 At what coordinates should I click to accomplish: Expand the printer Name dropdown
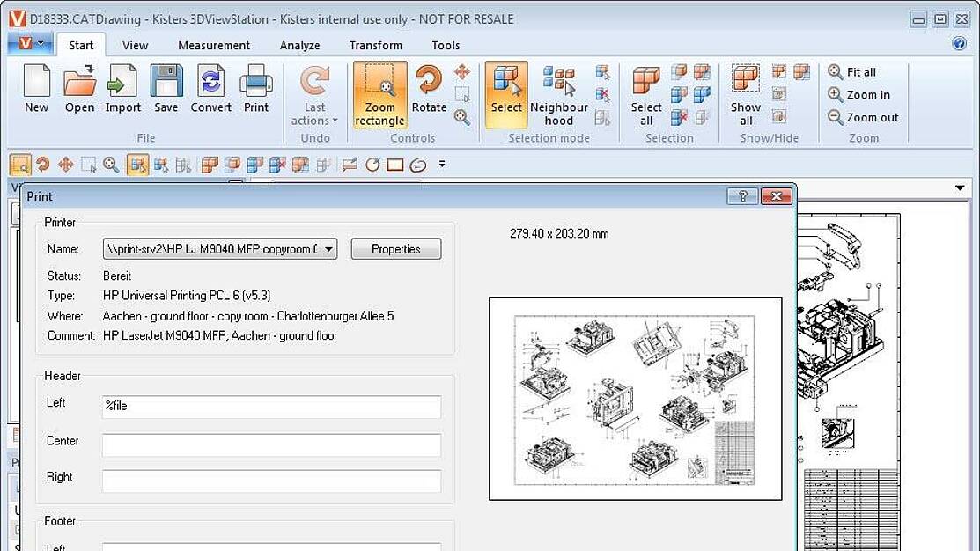(328, 249)
